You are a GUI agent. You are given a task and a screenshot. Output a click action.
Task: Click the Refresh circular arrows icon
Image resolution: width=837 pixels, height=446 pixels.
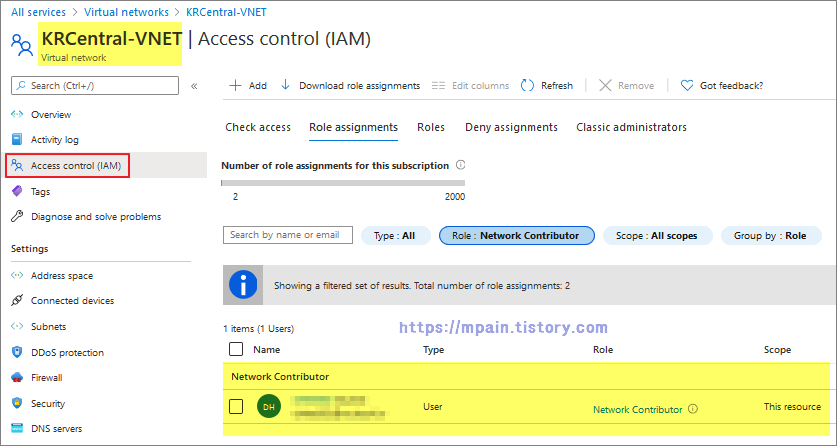pyautogui.click(x=527, y=85)
